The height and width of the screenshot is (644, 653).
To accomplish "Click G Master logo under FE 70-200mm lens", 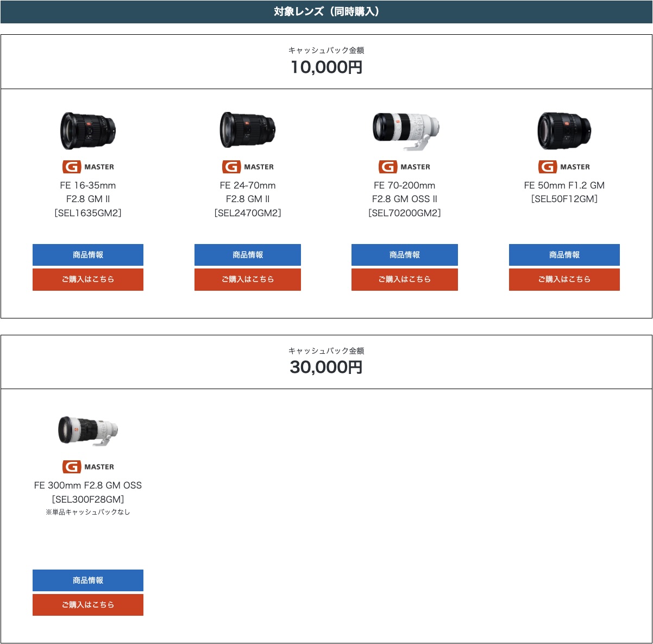I will (x=405, y=167).
